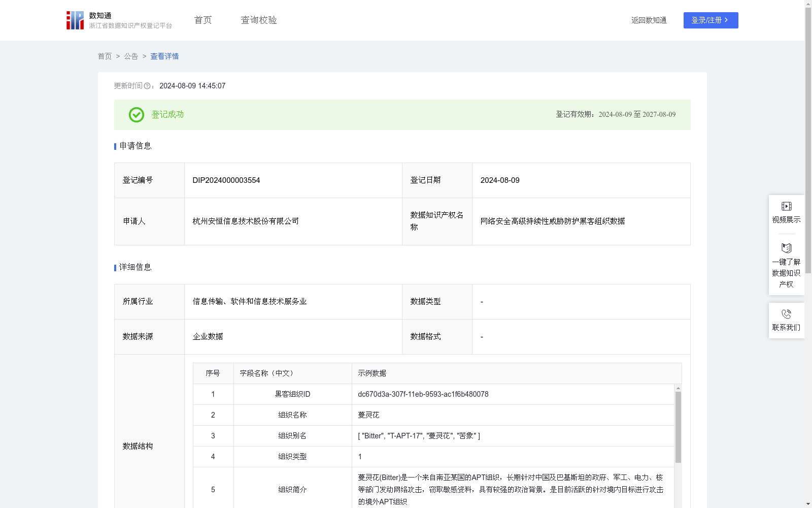The image size is (812, 508).
Task: Select registration number DIP2024000003554
Action: pyautogui.click(x=226, y=180)
